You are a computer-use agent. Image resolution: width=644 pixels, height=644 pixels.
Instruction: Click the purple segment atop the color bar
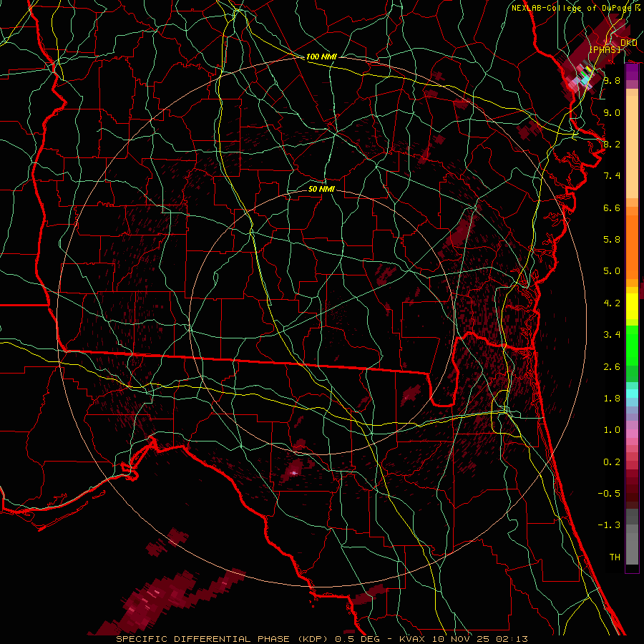pos(632,73)
